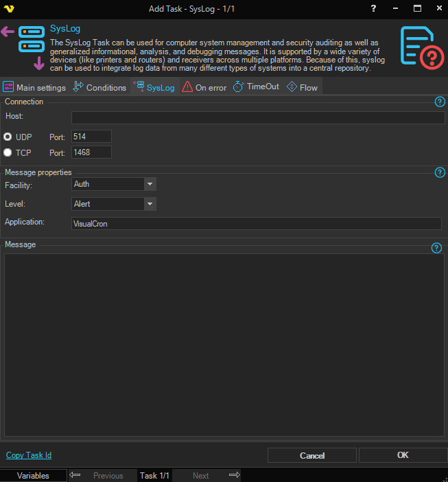Click the left arrow beside Previous
448x482 pixels.
point(75,475)
